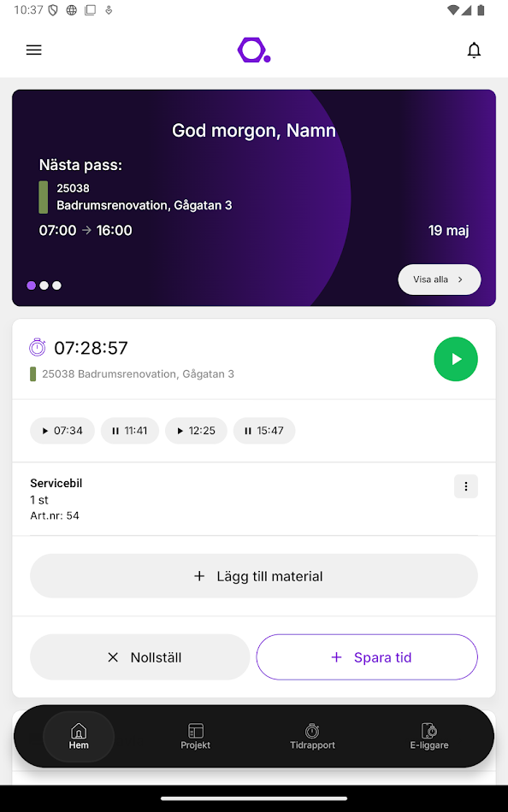The width and height of the screenshot is (508, 812).
Task: Expand the 12:25 time entry
Action: [x=196, y=431]
